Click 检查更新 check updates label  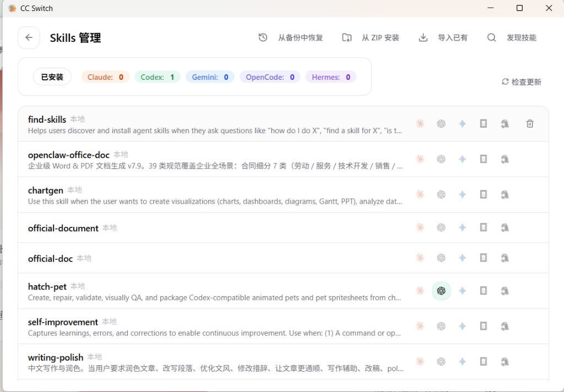[527, 82]
